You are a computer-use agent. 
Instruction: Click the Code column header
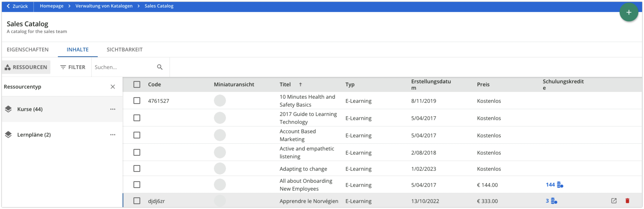tap(154, 85)
